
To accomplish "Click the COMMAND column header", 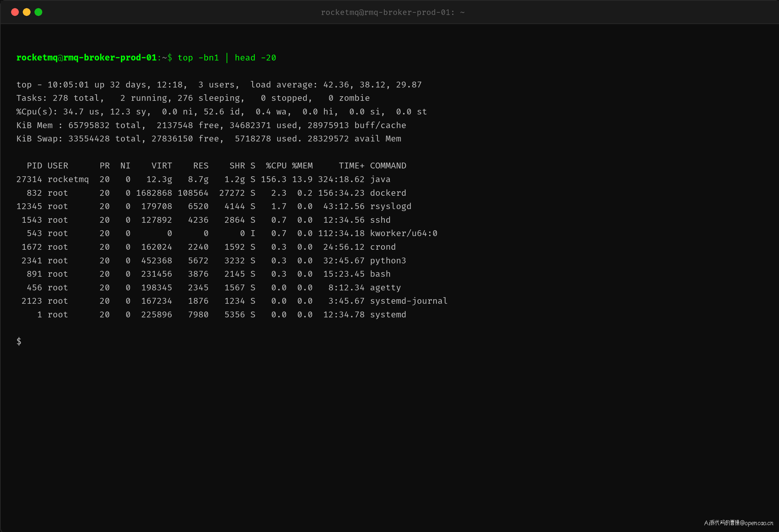I will (x=388, y=166).
